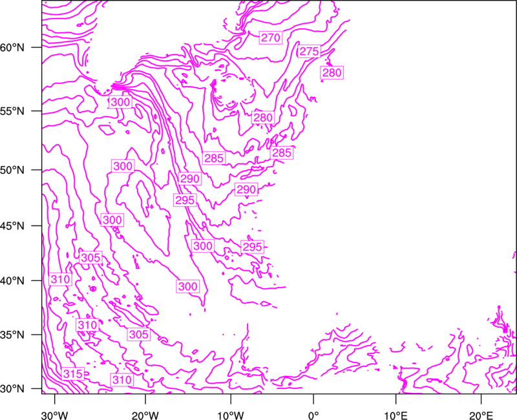Select the 20°W longitude axis label

click(x=145, y=415)
